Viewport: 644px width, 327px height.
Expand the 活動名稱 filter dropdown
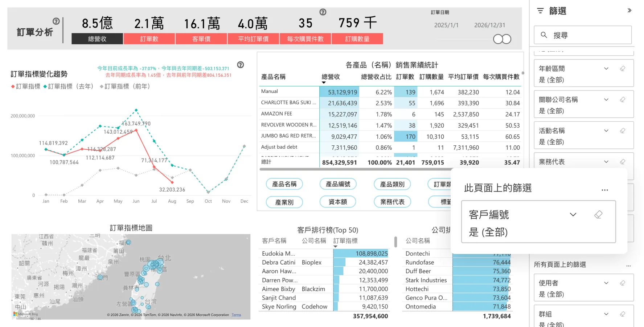click(x=606, y=130)
